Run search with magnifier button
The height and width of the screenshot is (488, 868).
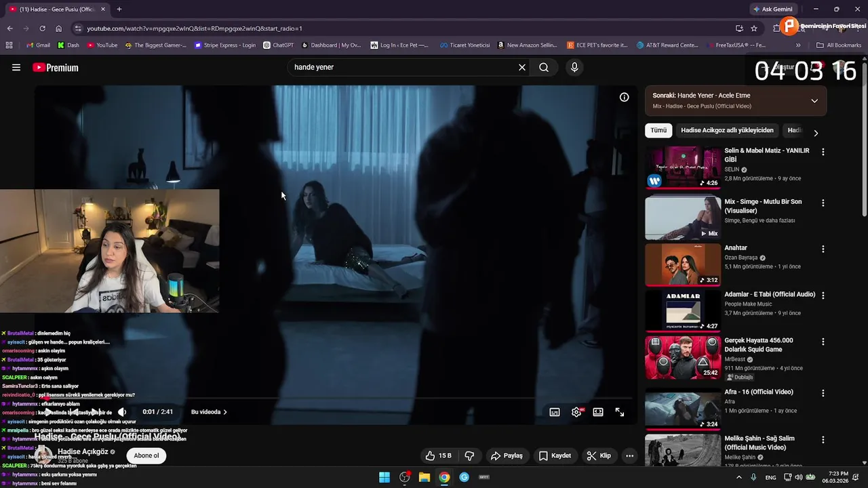pos(544,67)
